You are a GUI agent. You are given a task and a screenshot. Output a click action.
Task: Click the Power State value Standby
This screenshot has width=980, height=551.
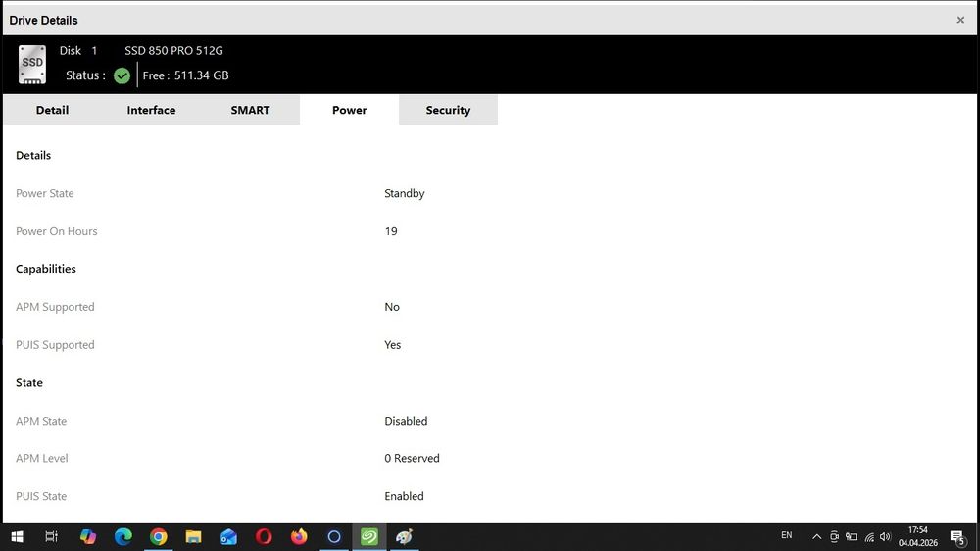click(x=405, y=193)
